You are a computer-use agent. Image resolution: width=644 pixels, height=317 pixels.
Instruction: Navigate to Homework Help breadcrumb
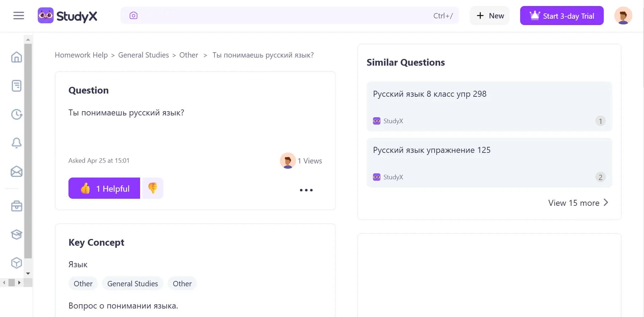pyautogui.click(x=81, y=55)
